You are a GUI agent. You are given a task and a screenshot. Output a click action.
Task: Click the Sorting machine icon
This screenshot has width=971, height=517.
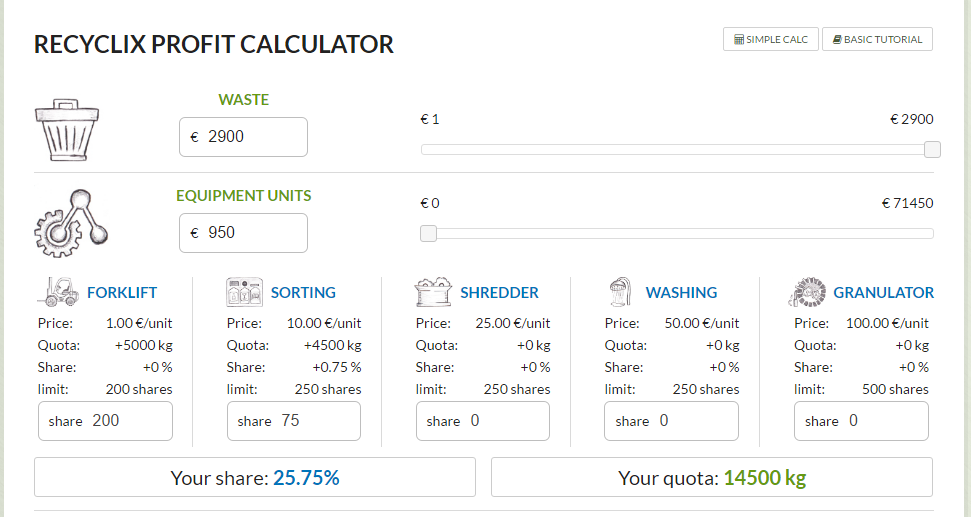pyautogui.click(x=244, y=292)
